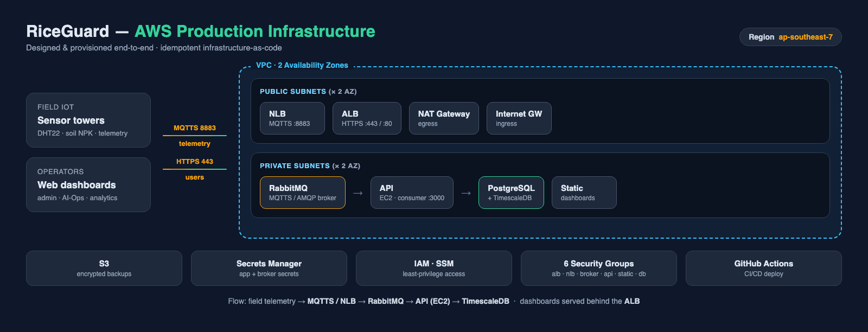
Task: Click "API (EC2)" in the flow line
Action: point(433,301)
